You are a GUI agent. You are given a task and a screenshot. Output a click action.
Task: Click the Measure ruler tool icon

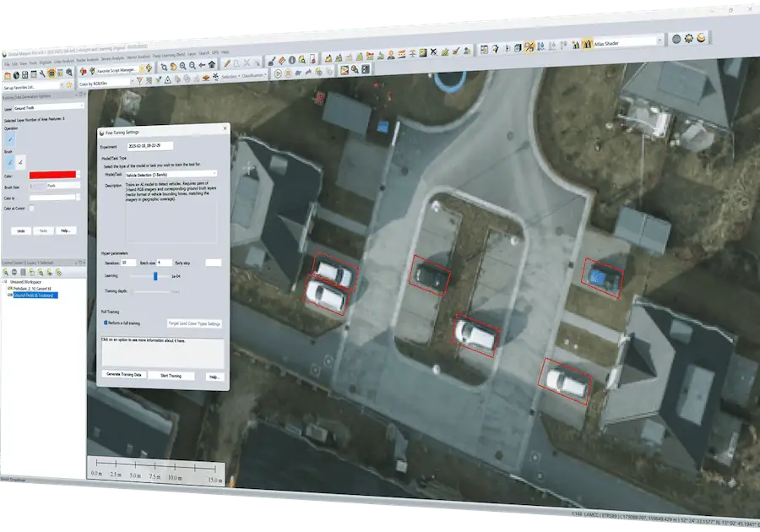(x=281, y=61)
